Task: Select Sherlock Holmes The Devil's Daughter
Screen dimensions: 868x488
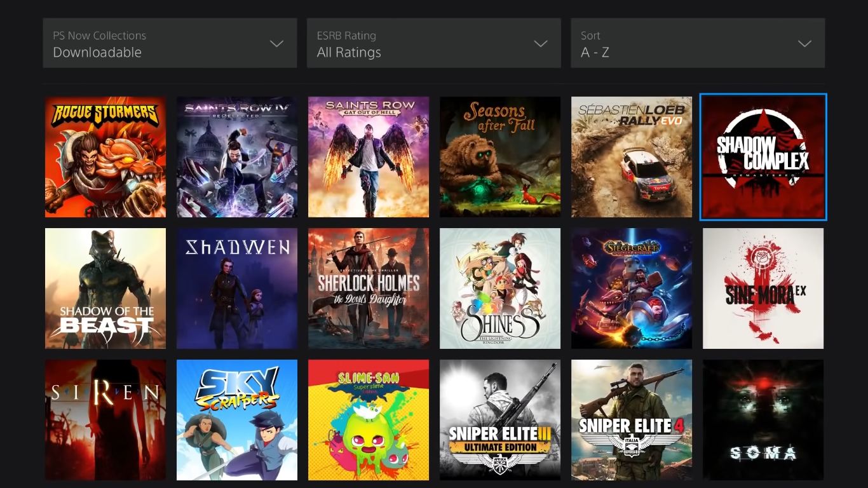Action: (x=369, y=288)
